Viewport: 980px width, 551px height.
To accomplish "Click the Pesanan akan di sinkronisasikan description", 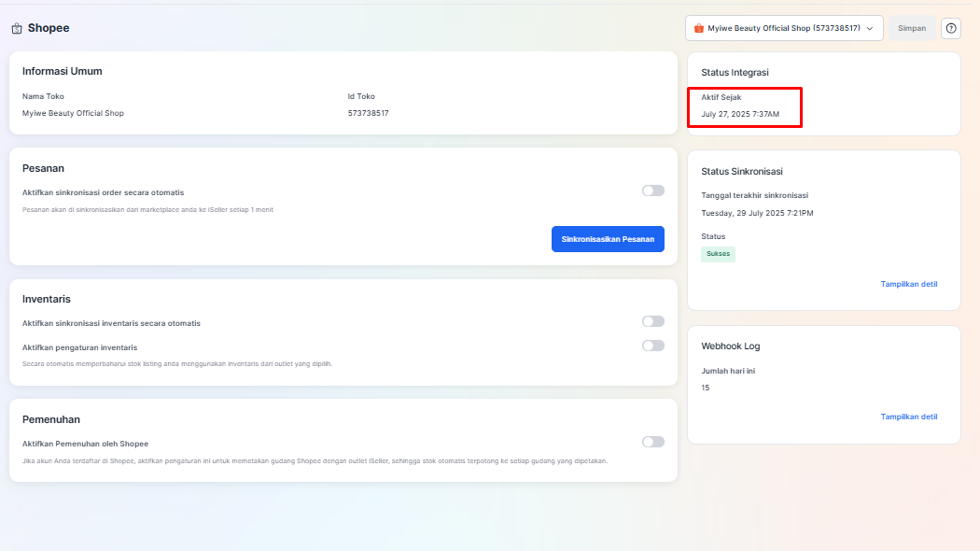I will (147, 209).
